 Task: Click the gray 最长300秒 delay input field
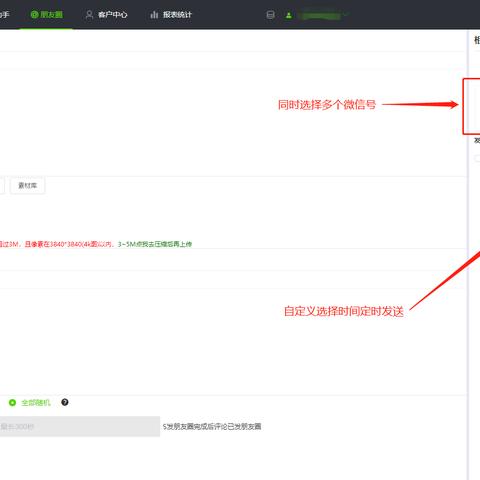pos(80,426)
